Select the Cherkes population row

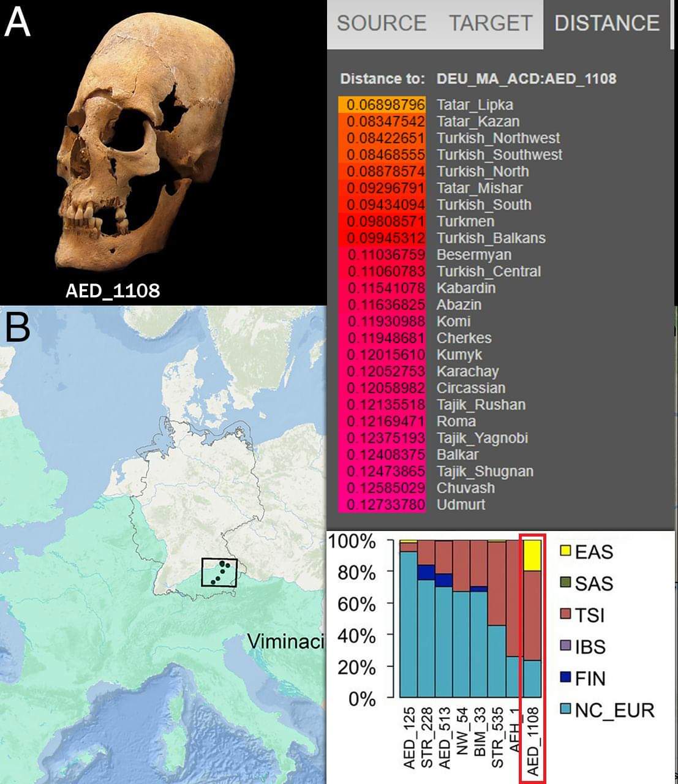415,337
